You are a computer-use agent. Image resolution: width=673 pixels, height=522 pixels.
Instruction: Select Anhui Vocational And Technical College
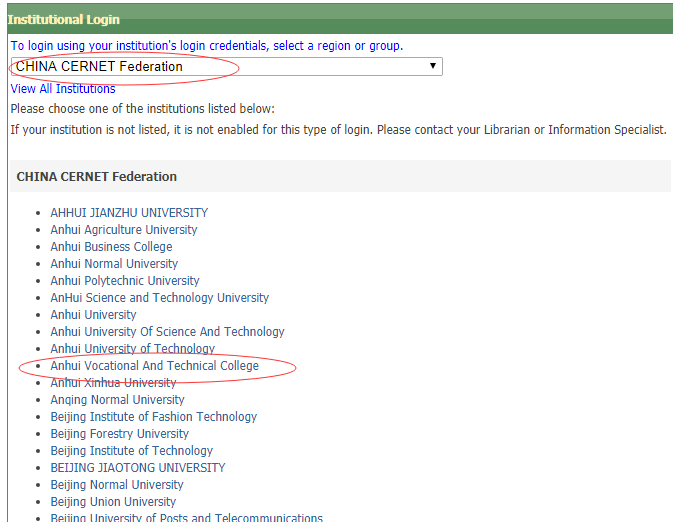pyautogui.click(x=154, y=366)
